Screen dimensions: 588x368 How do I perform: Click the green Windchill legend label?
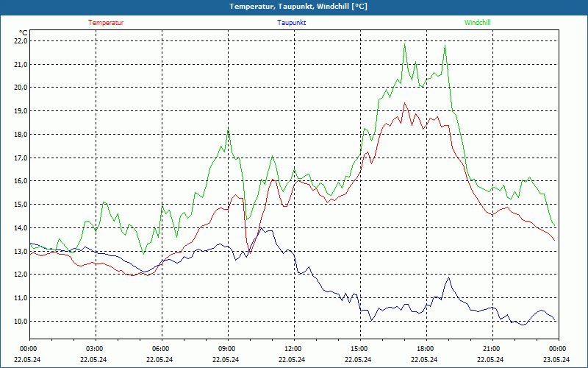(x=477, y=23)
